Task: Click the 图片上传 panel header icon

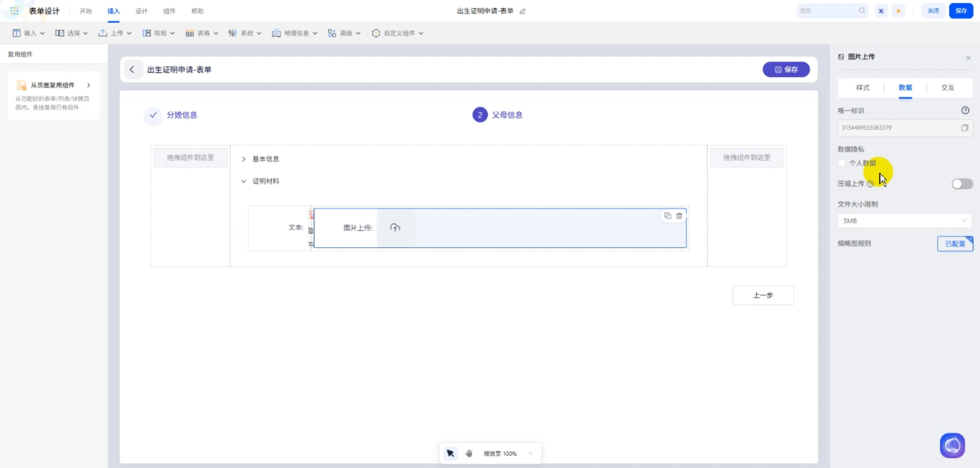Action: pyautogui.click(x=841, y=57)
